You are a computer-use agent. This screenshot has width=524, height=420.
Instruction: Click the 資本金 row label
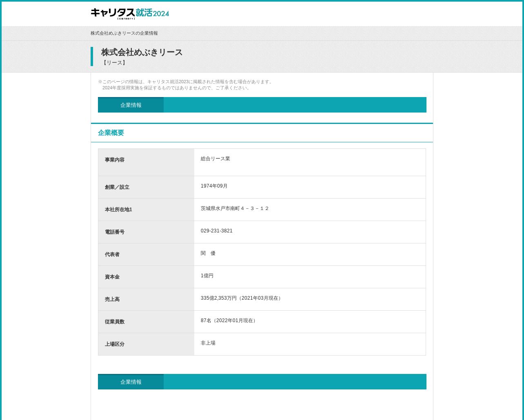(x=112, y=277)
